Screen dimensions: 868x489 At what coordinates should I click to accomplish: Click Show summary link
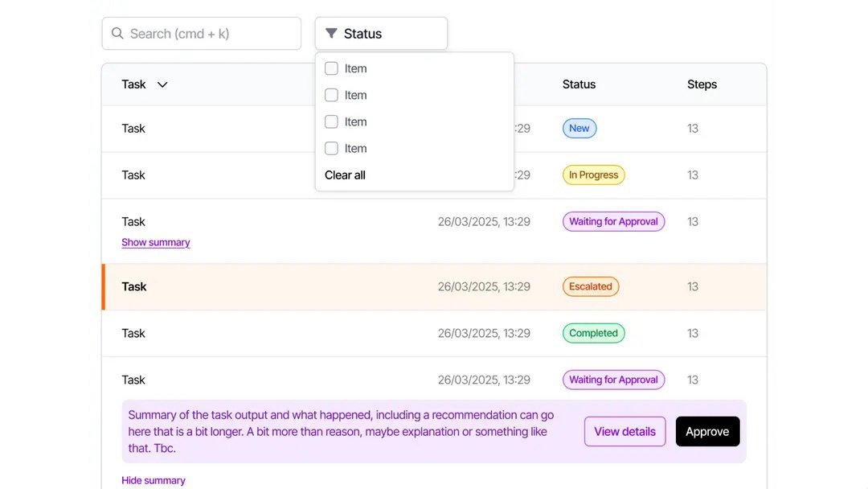[156, 242]
